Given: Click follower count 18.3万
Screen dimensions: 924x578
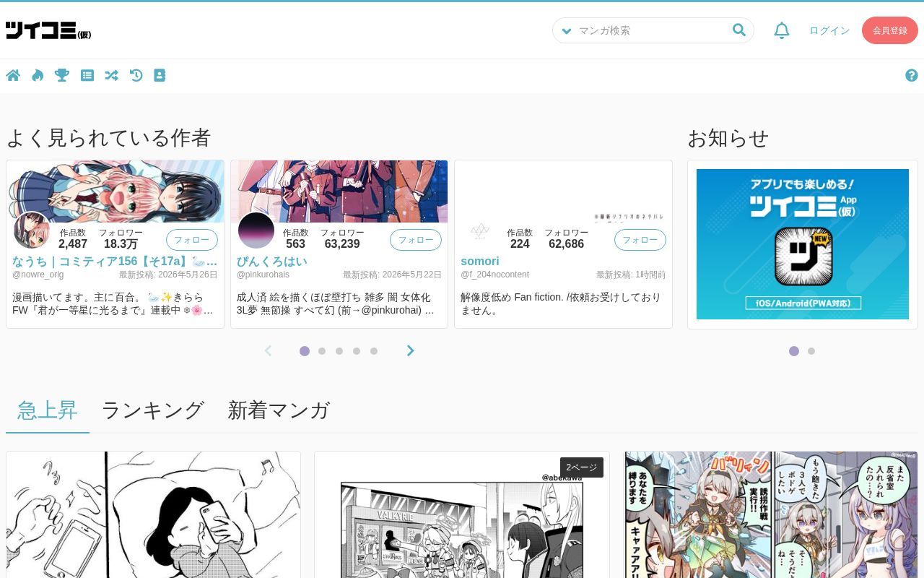Looking at the screenshot, I should tap(121, 244).
